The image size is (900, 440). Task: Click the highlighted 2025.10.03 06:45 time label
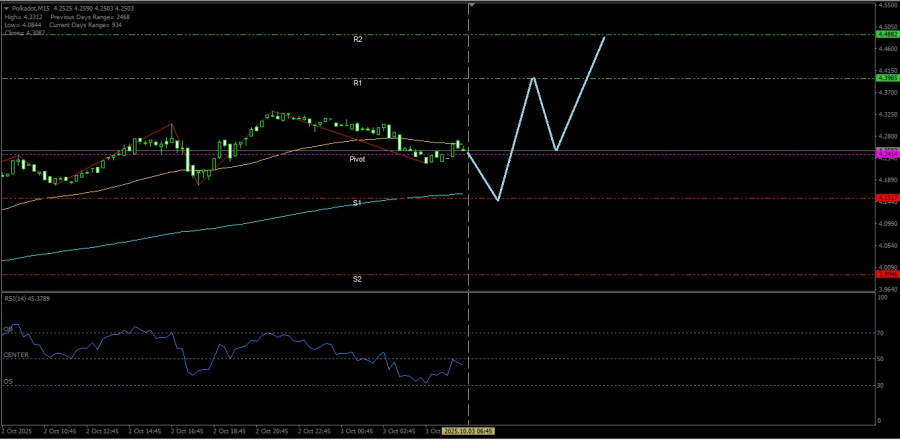click(469, 431)
